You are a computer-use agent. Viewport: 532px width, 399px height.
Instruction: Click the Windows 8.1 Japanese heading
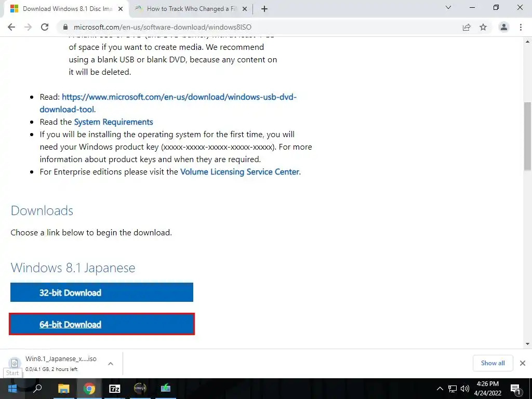73,268
